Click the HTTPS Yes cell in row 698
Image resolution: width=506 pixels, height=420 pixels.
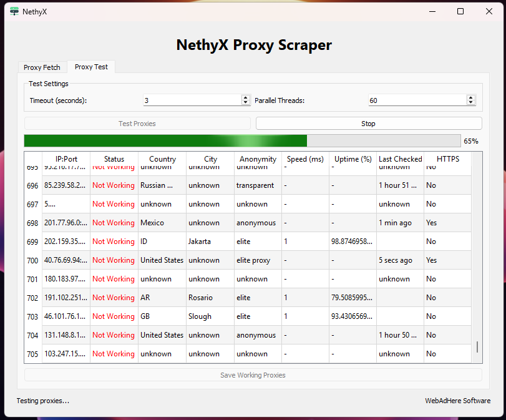pyautogui.click(x=447, y=223)
